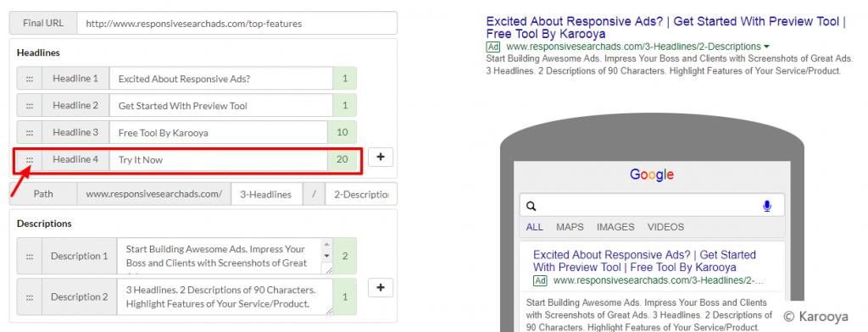Viewport: 868px width, 332px height.
Task: Switch to the MAPS tab
Action: click(x=570, y=227)
